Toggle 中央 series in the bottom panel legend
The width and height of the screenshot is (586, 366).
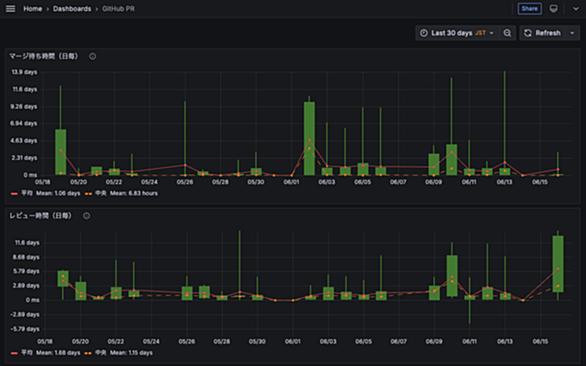point(101,353)
